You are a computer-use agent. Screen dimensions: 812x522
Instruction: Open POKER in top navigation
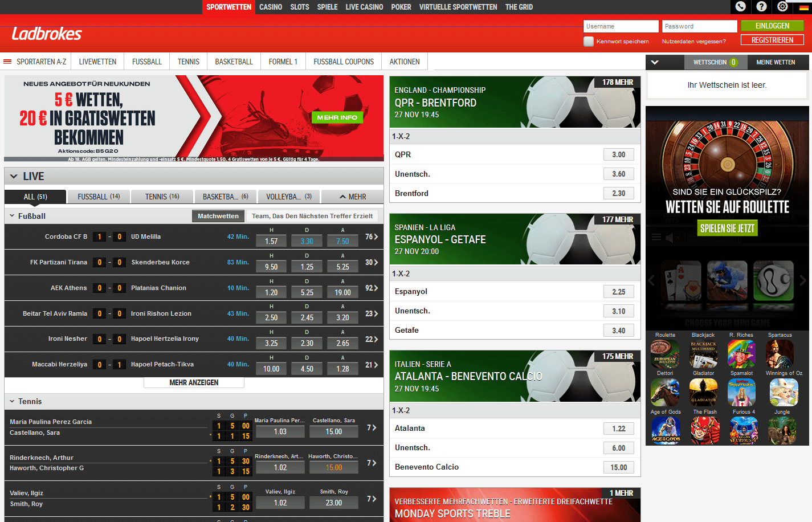pos(401,7)
